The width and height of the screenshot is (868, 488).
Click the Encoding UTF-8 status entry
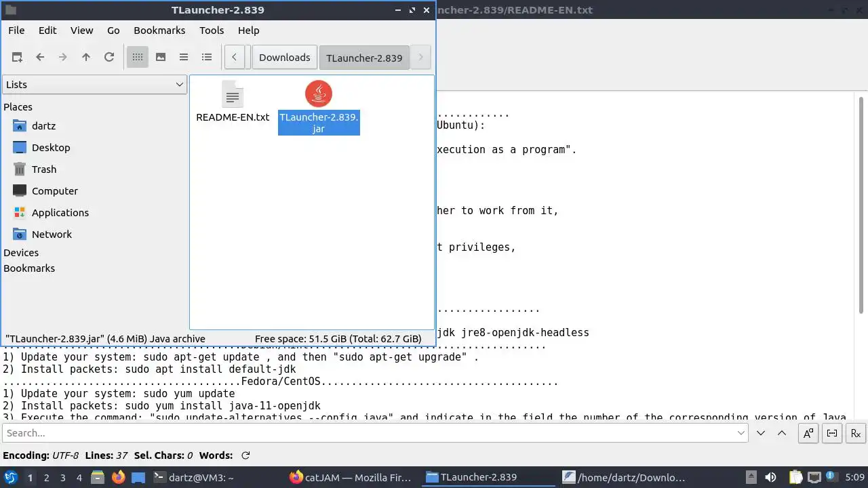point(41,455)
